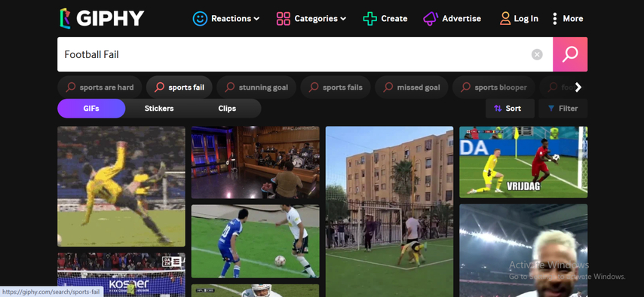Click the green Create plus icon
This screenshot has width=644, height=297.
click(370, 19)
